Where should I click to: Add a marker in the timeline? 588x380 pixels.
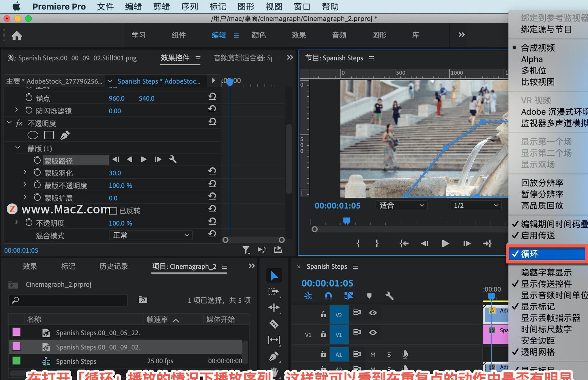[x=369, y=296]
